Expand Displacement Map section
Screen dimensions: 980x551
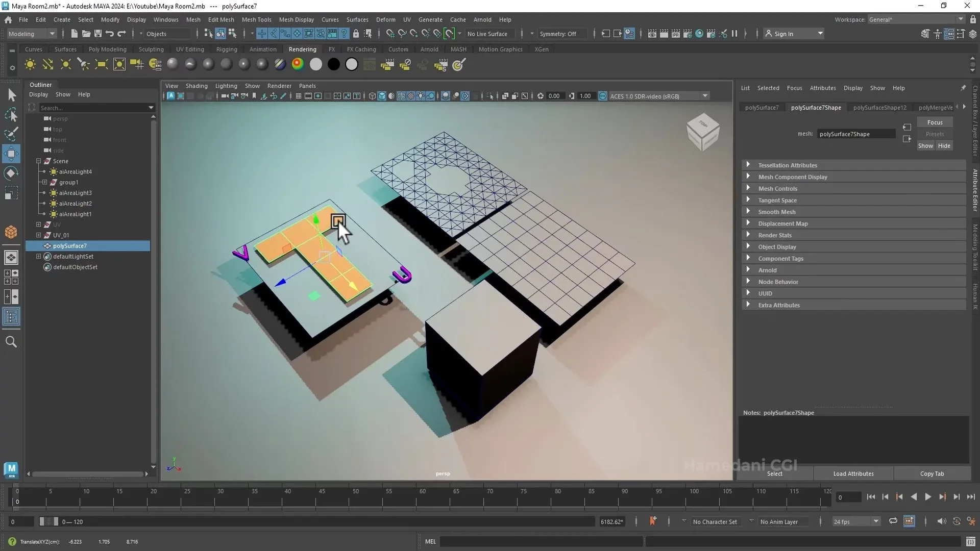click(748, 222)
